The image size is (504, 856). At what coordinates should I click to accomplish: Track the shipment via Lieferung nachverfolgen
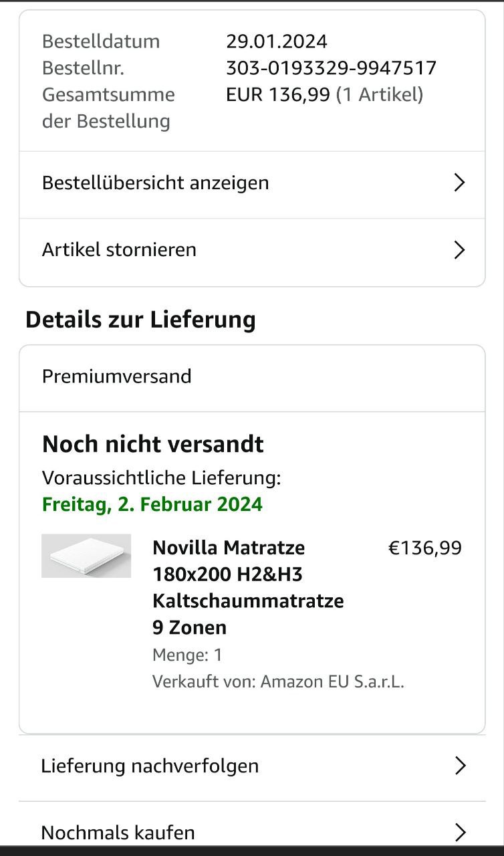coord(150,766)
